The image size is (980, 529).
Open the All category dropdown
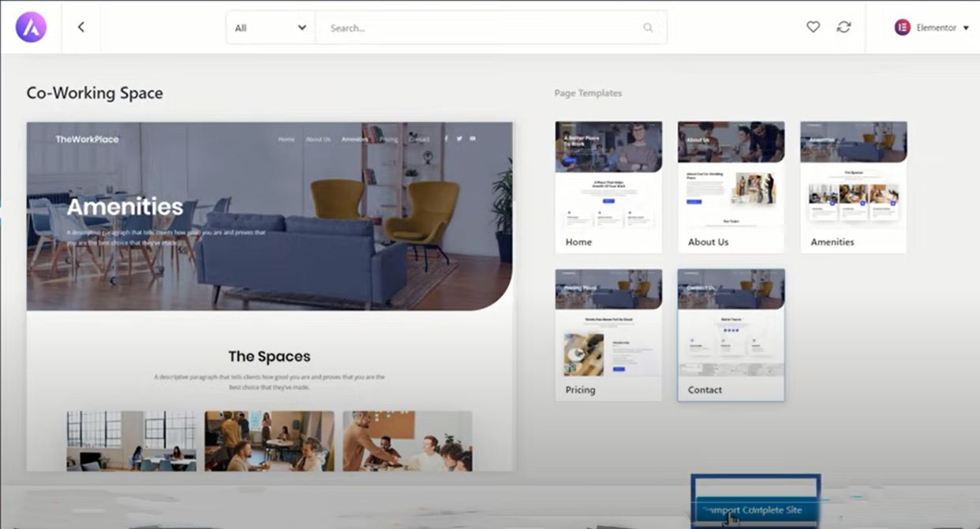(271, 28)
